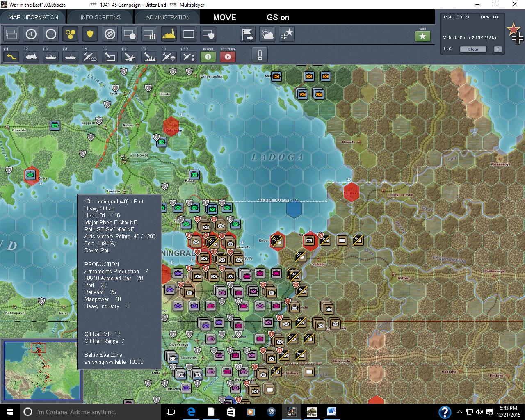
Task: Open the Windows Start menu
Action: pyautogui.click(x=9, y=412)
